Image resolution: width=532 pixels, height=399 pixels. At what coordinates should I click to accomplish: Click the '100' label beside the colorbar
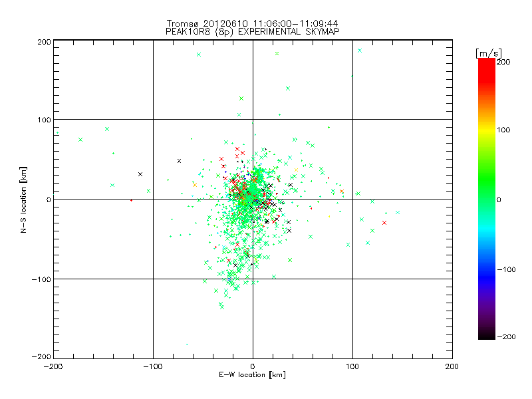click(503, 130)
